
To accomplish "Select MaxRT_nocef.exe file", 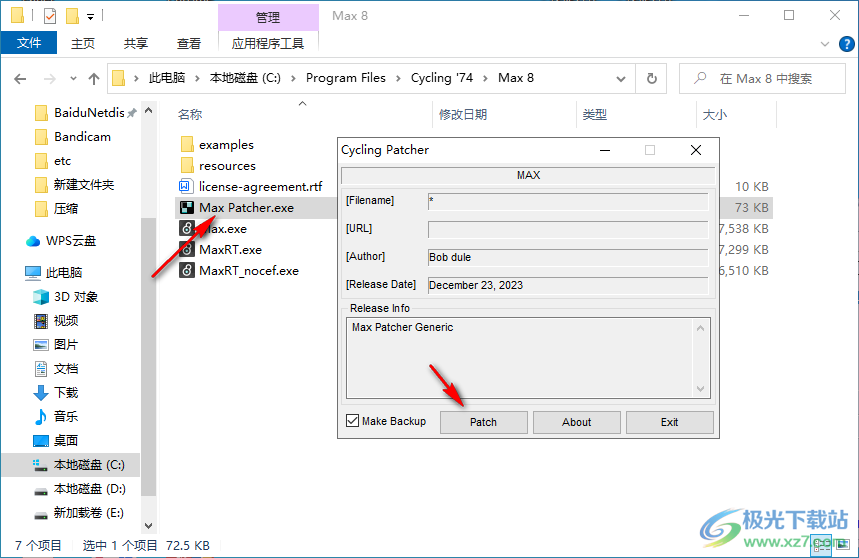I will (249, 271).
